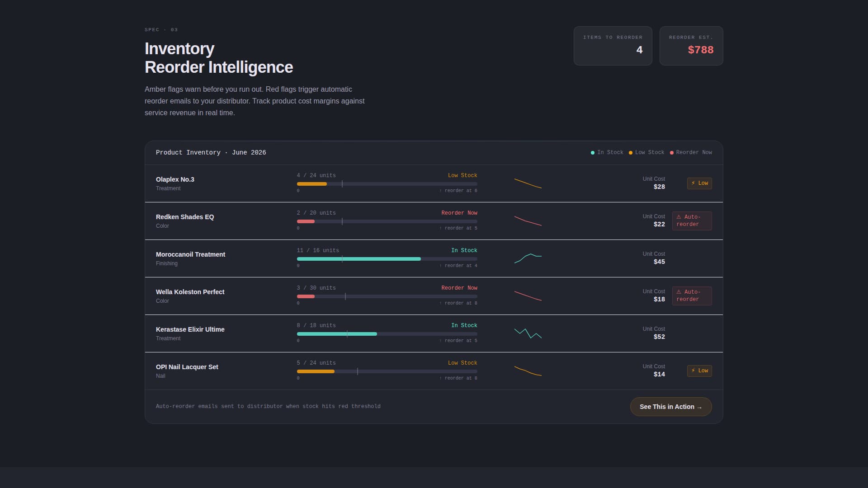Click the In Stock teal legend dot

coord(593,153)
